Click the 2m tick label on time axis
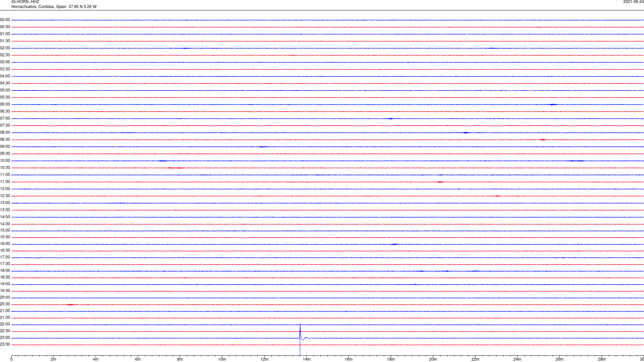The height and width of the screenshot is (362, 644). (x=54, y=359)
